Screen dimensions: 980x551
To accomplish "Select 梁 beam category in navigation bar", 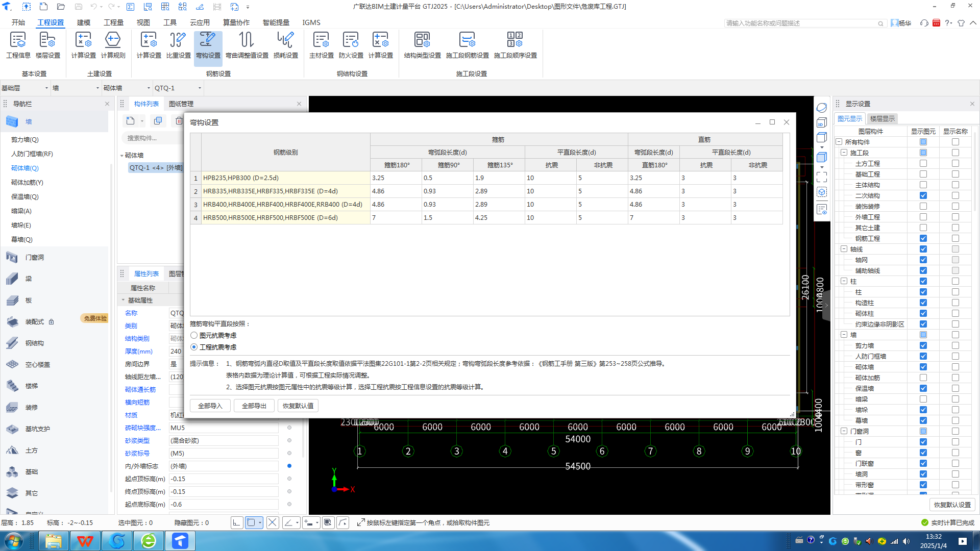I will click(x=29, y=279).
